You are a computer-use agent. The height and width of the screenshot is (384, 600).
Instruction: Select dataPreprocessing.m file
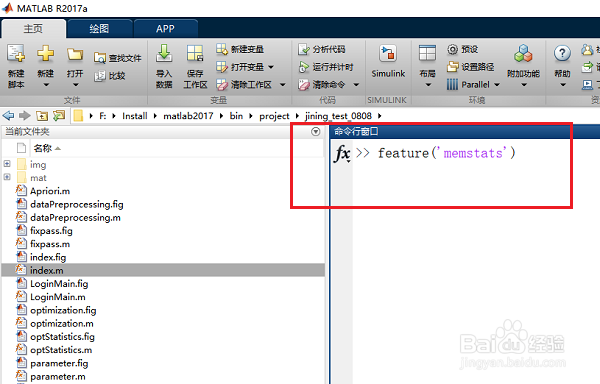(75, 218)
